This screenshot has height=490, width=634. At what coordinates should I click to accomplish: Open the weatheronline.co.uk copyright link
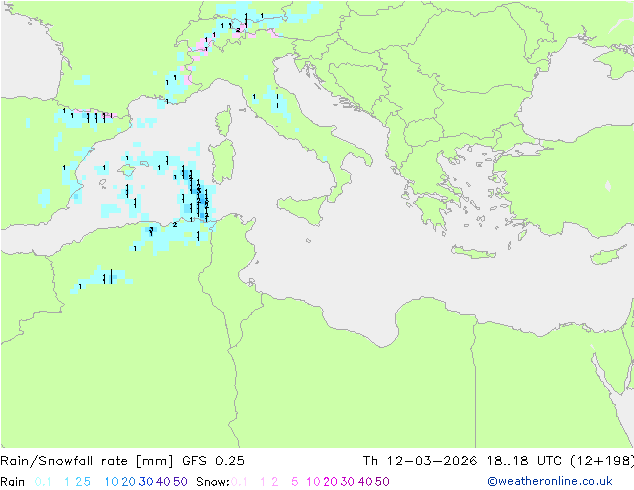click(550, 481)
